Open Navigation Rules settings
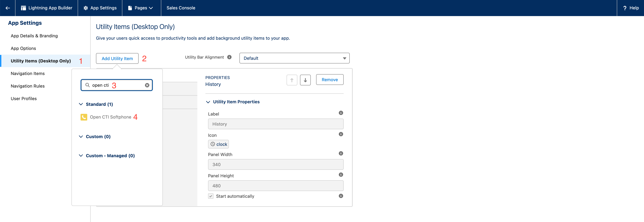This screenshot has width=644, height=222. pyautogui.click(x=28, y=86)
